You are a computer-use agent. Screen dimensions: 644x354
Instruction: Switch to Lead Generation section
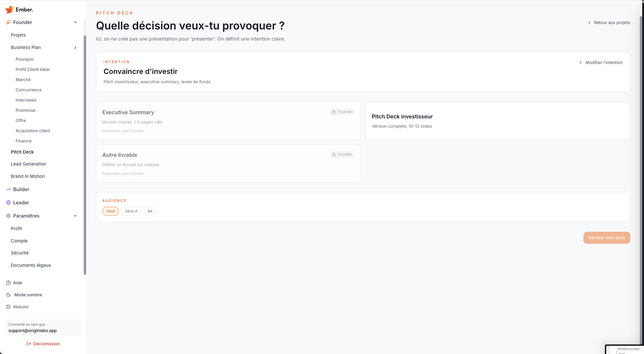tap(28, 164)
